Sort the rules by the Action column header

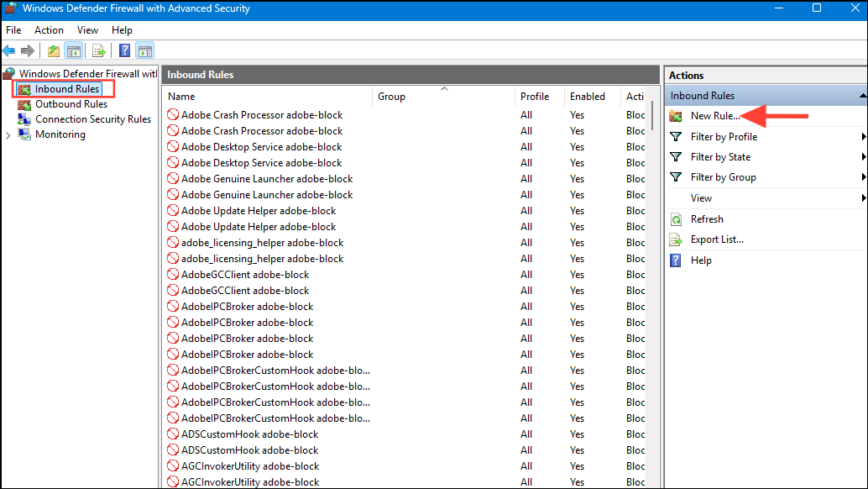click(635, 97)
